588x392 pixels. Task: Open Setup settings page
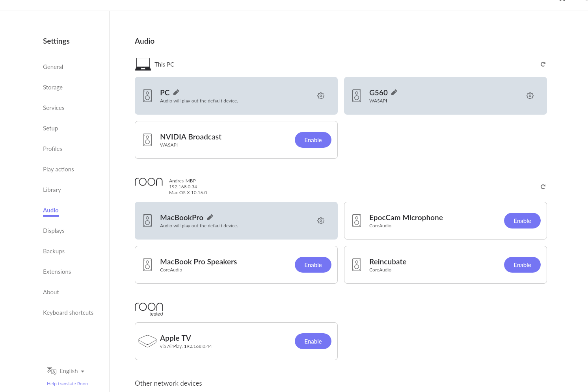50,128
